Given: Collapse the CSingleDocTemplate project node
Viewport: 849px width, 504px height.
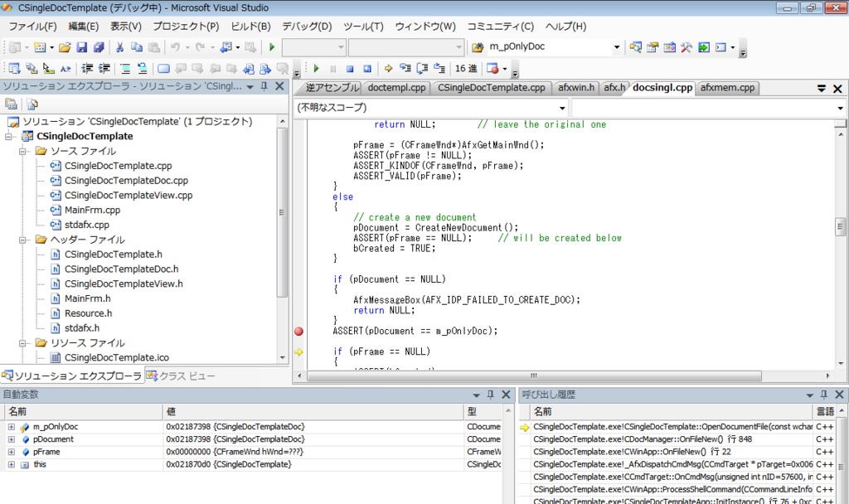Looking at the screenshot, I should (x=9, y=137).
